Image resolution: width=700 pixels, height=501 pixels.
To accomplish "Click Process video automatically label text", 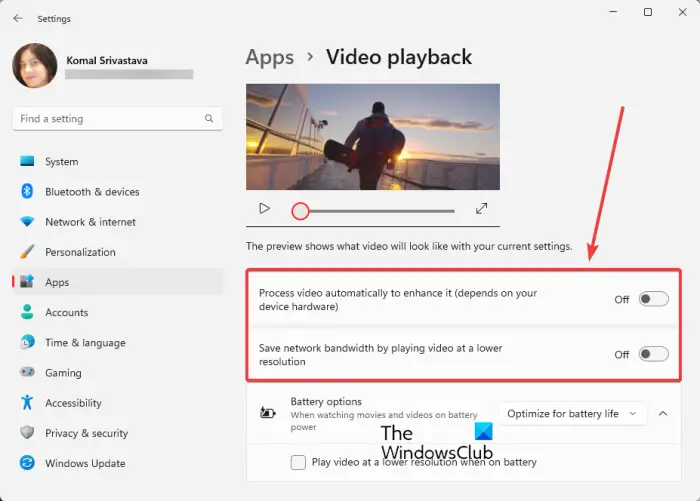I will (398, 300).
